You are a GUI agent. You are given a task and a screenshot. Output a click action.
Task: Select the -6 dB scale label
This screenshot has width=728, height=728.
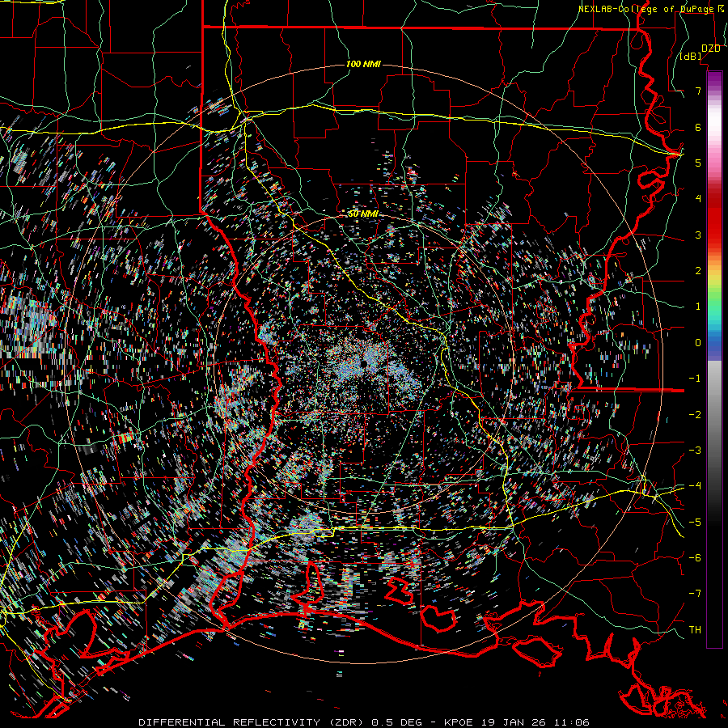click(x=695, y=558)
